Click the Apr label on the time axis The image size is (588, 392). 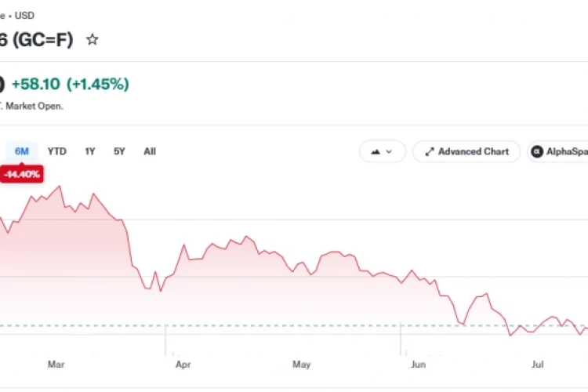point(183,365)
